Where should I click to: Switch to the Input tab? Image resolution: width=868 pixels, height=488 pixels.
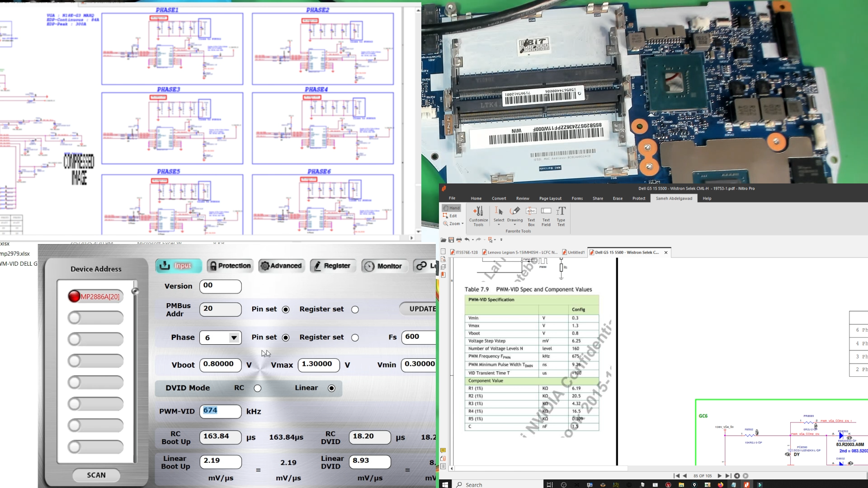click(179, 266)
